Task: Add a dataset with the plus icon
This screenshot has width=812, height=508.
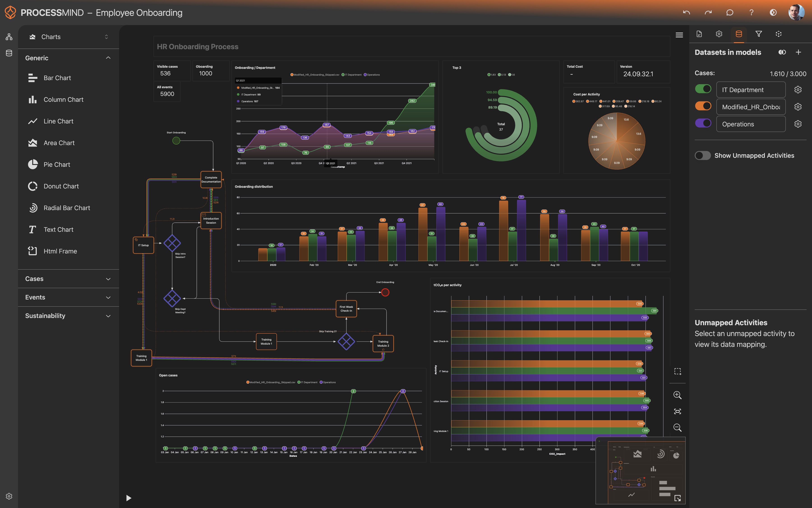Action: (x=798, y=52)
